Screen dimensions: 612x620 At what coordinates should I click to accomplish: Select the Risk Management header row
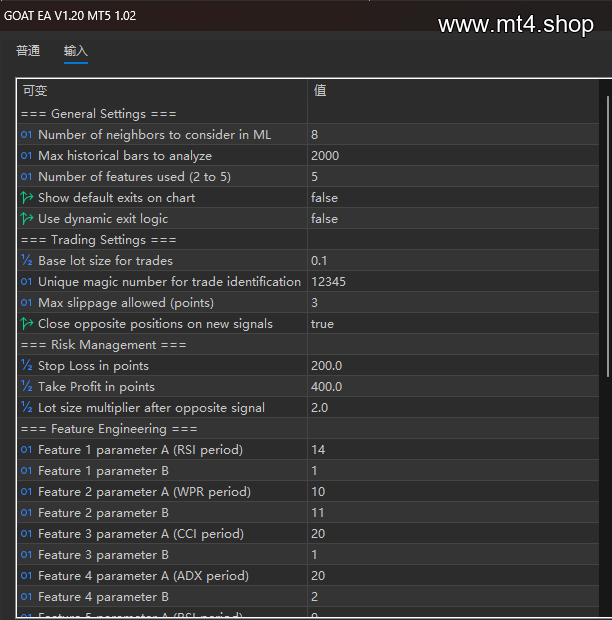pos(308,345)
